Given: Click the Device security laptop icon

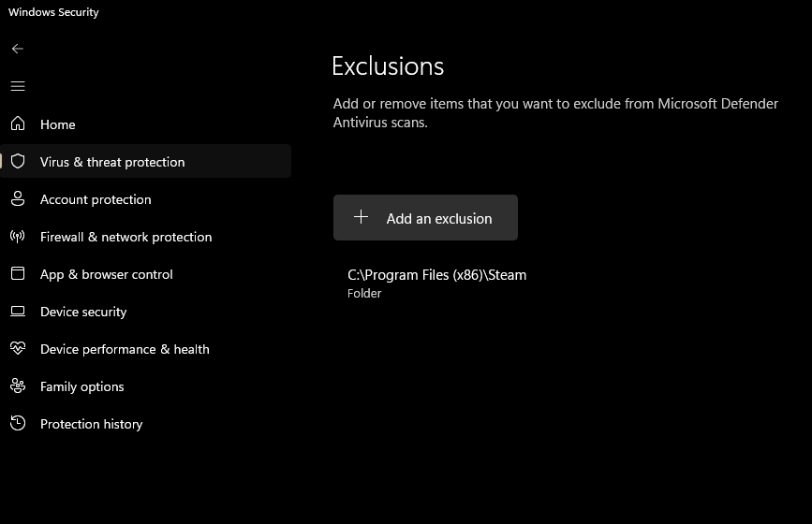Looking at the screenshot, I should tap(17, 311).
